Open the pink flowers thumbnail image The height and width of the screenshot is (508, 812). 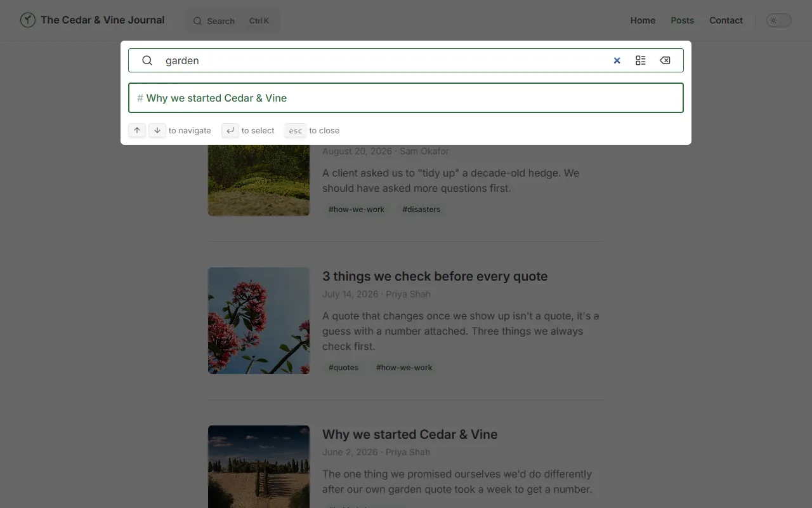(259, 321)
